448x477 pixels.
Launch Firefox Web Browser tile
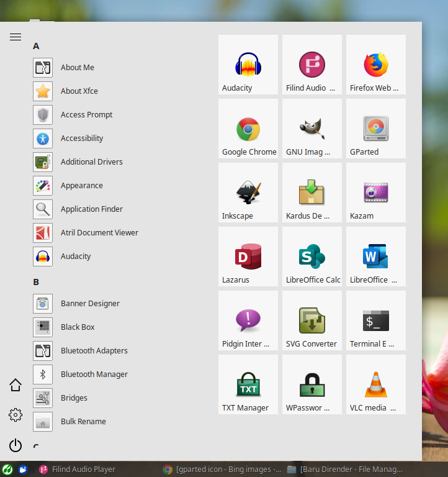(375, 65)
